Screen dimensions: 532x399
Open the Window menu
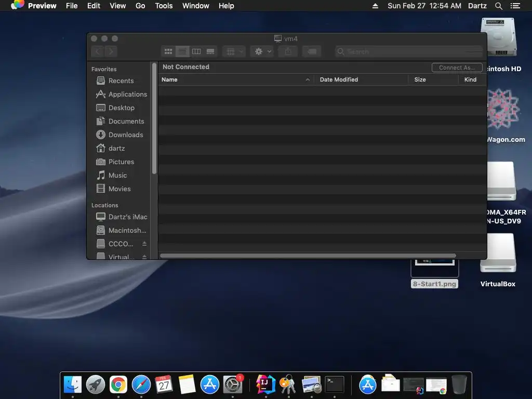[x=196, y=6]
